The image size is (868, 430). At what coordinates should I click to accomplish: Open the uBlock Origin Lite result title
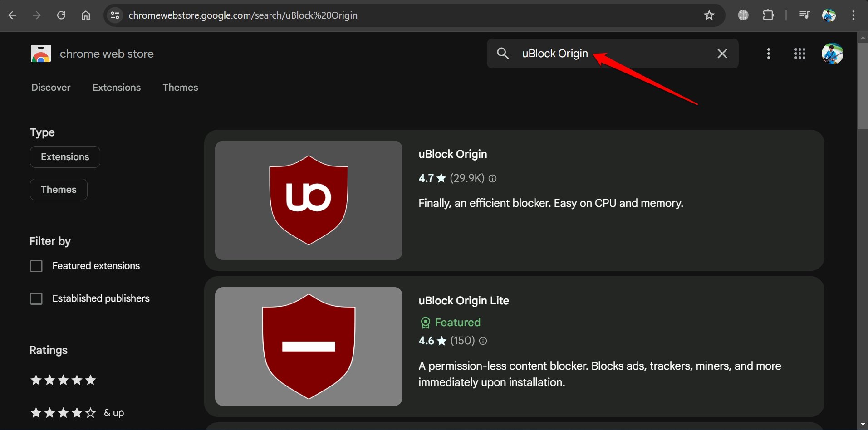pyautogui.click(x=464, y=301)
